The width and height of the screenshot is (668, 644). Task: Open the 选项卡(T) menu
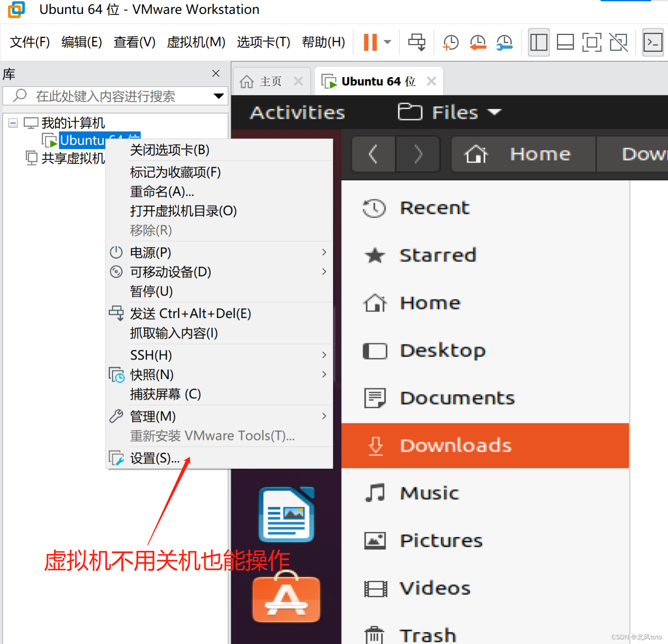coord(263,42)
